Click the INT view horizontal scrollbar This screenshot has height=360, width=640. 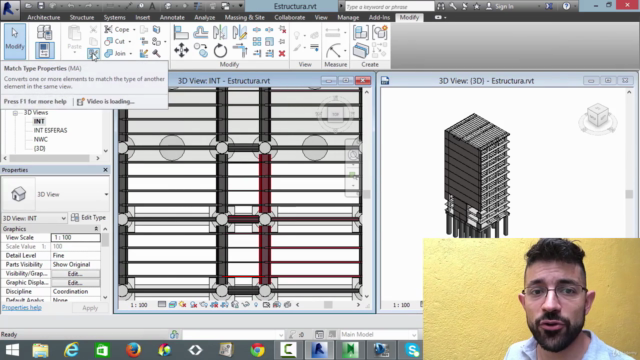pyautogui.click(x=328, y=304)
